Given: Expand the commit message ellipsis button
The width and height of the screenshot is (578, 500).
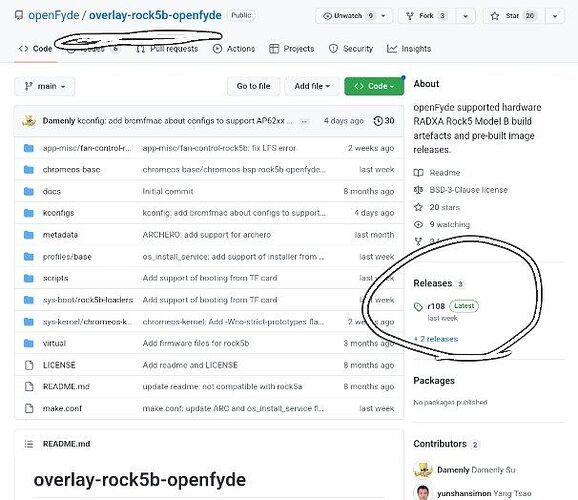Looking at the screenshot, I should pyautogui.click(x=304, y=121).
